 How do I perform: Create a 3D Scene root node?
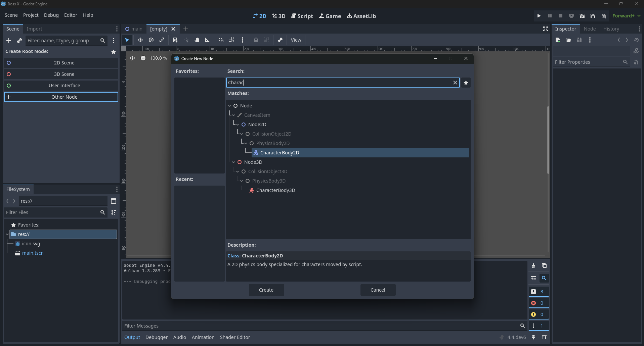tap(61, 74)
